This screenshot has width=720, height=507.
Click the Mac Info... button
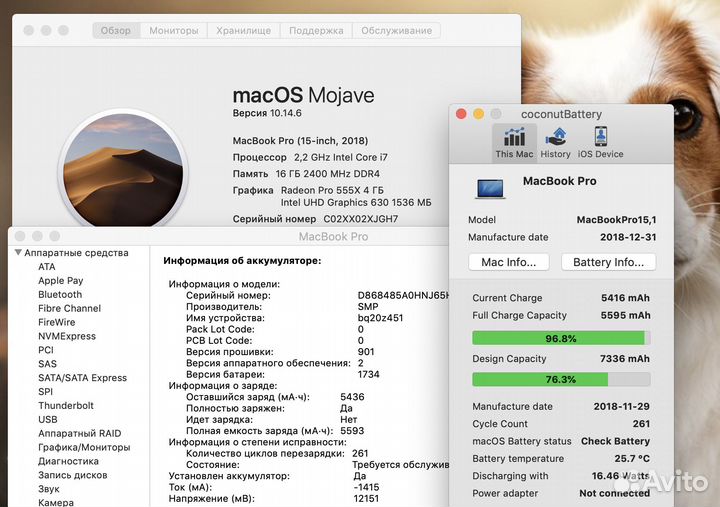tap(509, 262)
